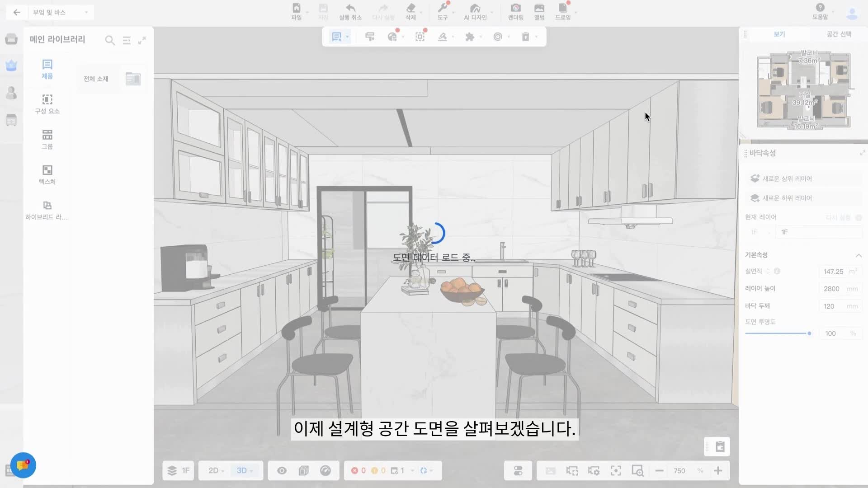
Task: Select the 보기 tab
Action: (779, 34)
